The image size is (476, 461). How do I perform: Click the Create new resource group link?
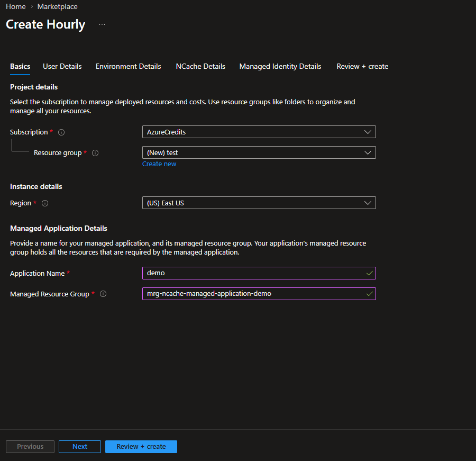(x=159, y=164)
